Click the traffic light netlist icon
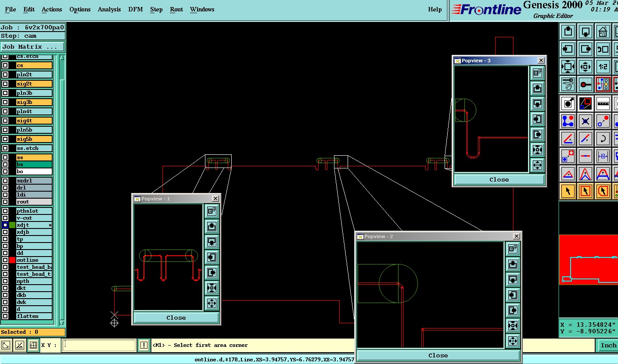The width and height of the screenshot is (618, 364). coord(603,84)
